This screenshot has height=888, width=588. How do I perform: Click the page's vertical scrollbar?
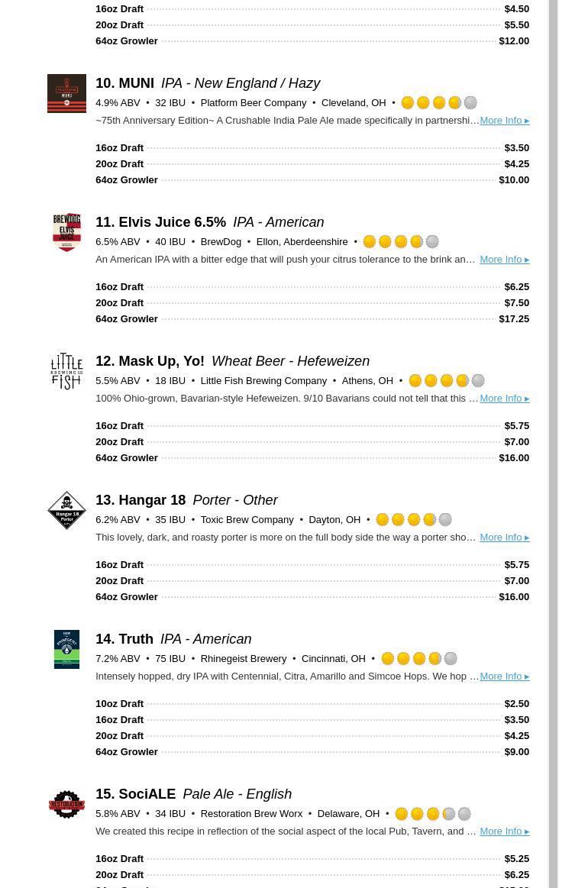(x=553, y=443)
